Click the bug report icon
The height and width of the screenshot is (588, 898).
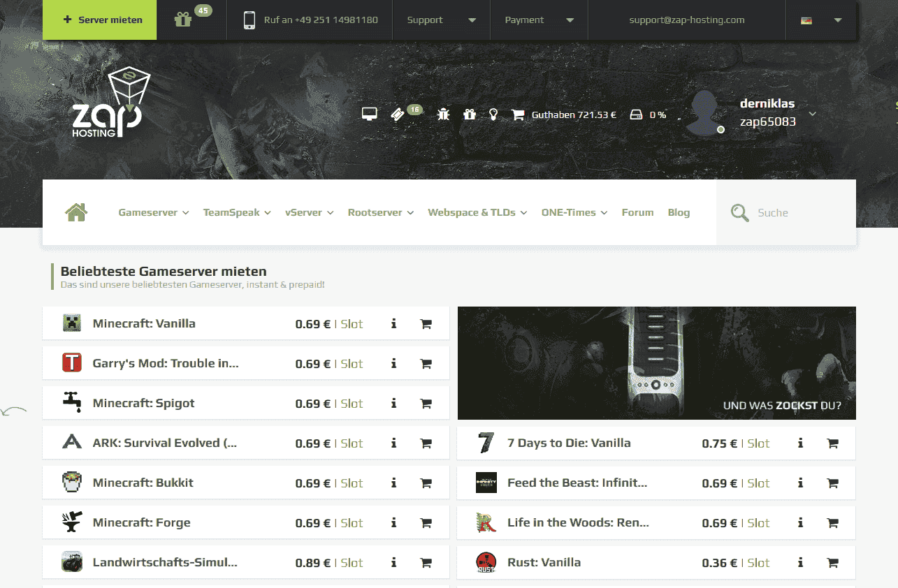(x=443, y=114)
